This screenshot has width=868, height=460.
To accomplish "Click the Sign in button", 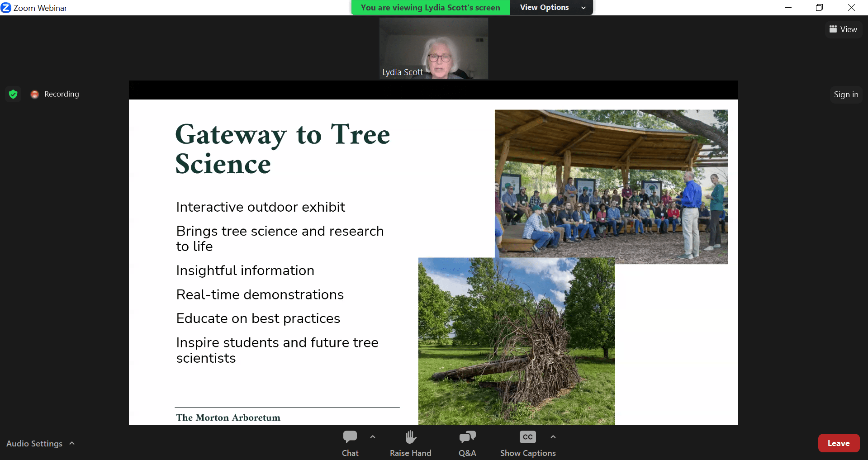I will (x=846, y=95).
